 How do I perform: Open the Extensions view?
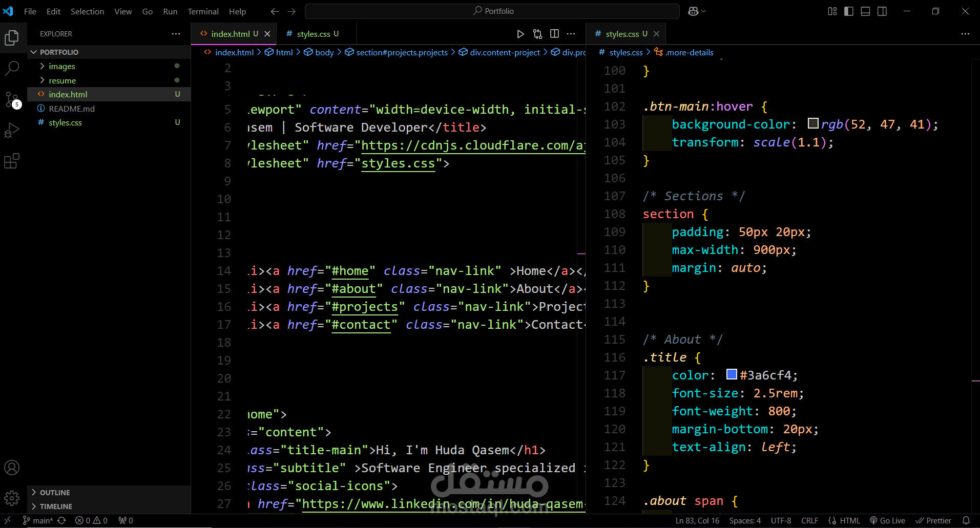click(x=12, y=161)
